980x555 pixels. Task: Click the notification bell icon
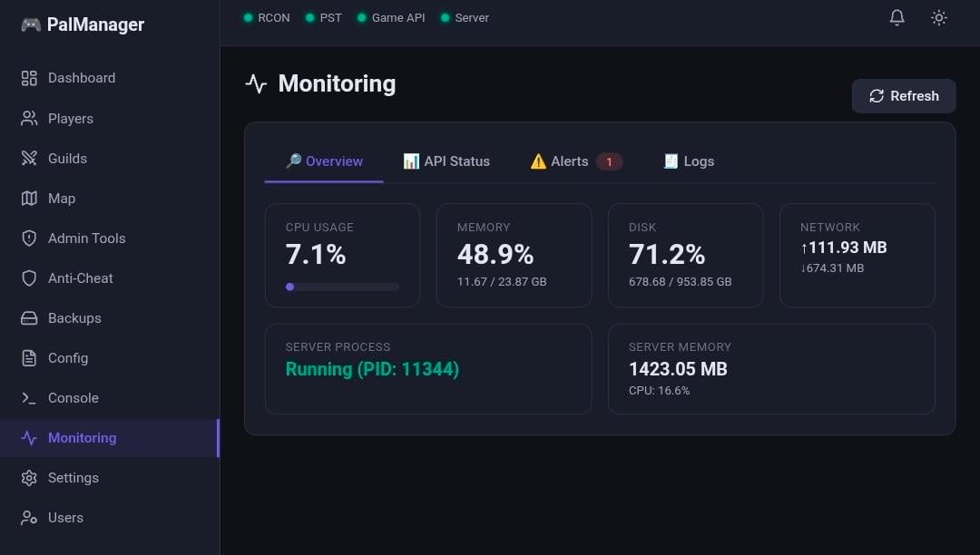[x=897, y=18]
